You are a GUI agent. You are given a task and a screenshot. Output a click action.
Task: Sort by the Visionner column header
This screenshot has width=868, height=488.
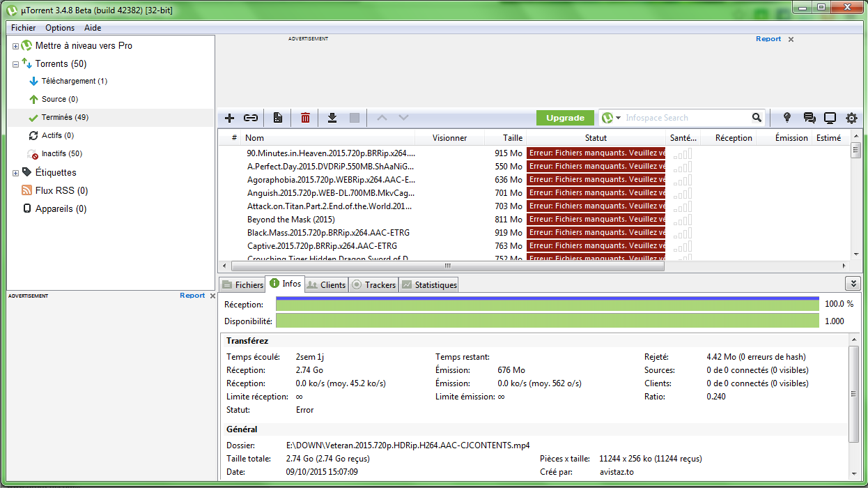tap(450, 138)
